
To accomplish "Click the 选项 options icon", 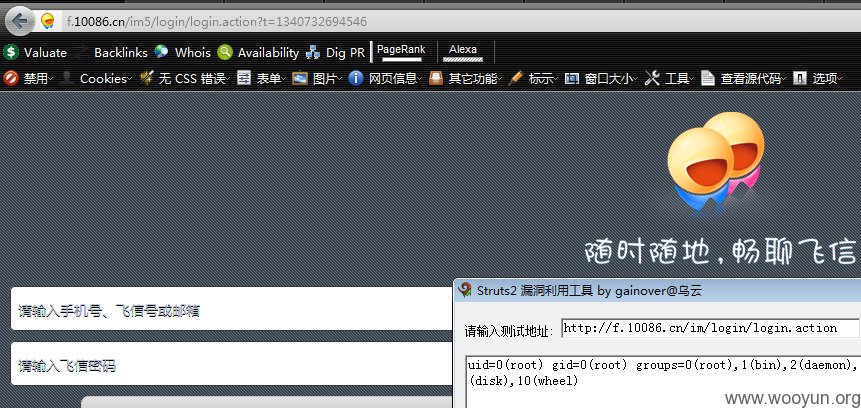I will tap(800, 78).
